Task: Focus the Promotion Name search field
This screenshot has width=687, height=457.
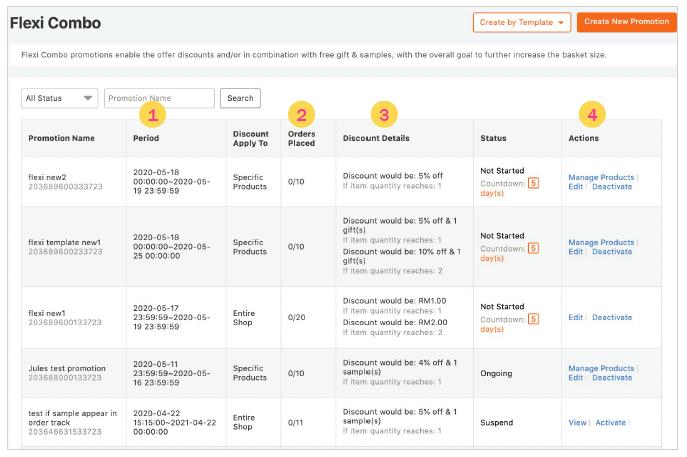Action: pyautogui.click(x=159, y=98)
